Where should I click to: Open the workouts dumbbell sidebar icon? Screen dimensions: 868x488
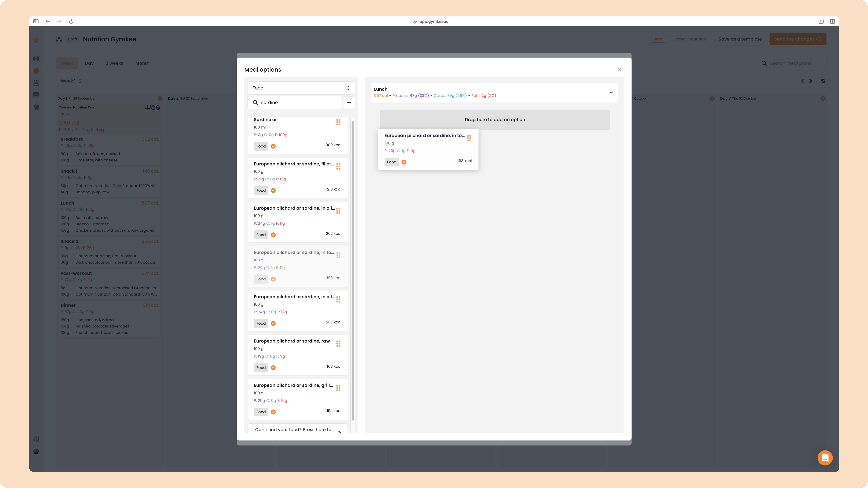36,59
